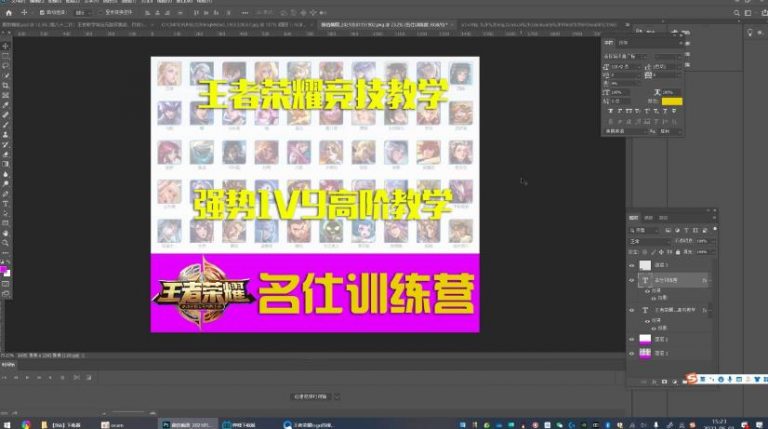
Task: Collapse fx effects on 名仕训练营 layer
Action: [x=710, y=281]
